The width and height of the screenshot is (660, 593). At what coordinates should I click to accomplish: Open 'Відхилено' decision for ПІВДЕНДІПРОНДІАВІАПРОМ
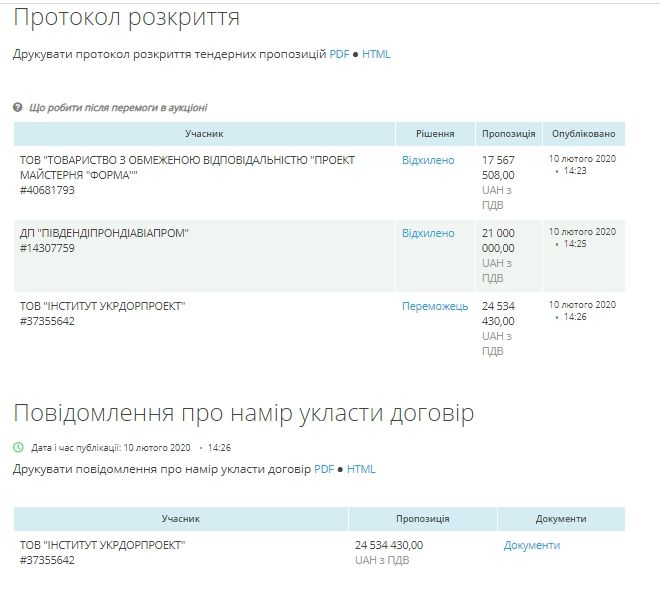click(428, 233)
